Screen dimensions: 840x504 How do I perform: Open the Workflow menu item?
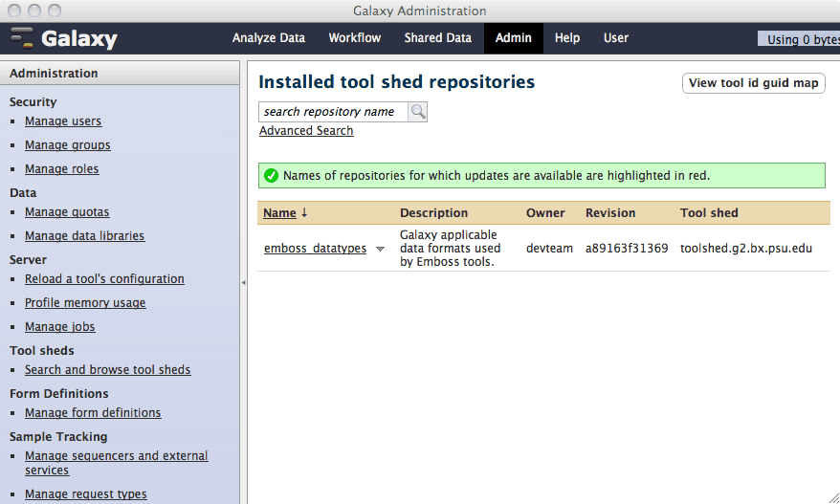pos(354,38)
